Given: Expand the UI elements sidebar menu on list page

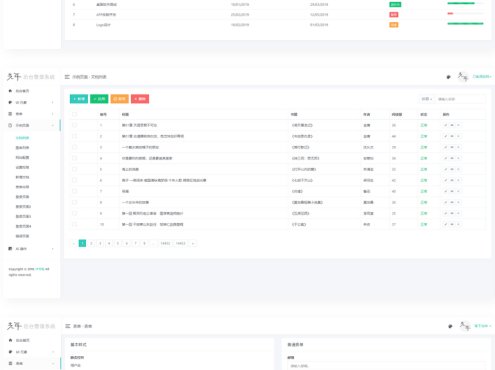Looking at the screenshot, I should point(31,102).
